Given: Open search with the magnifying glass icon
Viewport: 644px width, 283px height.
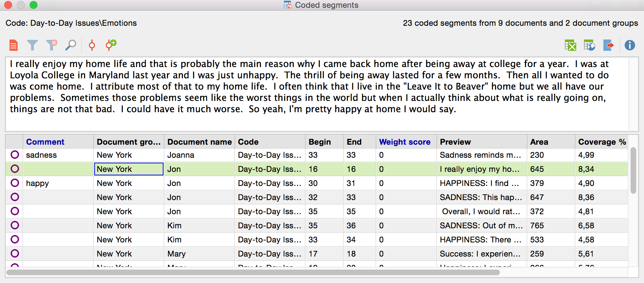Looking at the screenshot, I should [x=71, y=45].
